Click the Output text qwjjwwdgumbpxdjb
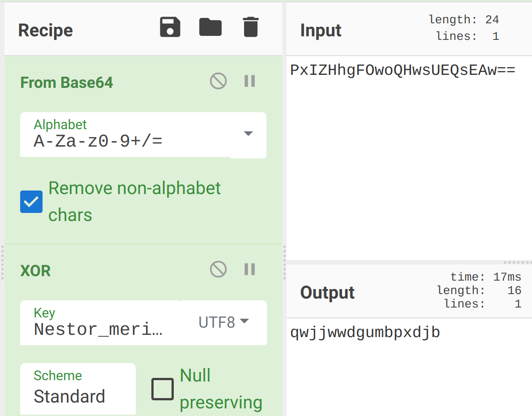The image size is (532, 416). 365,333
